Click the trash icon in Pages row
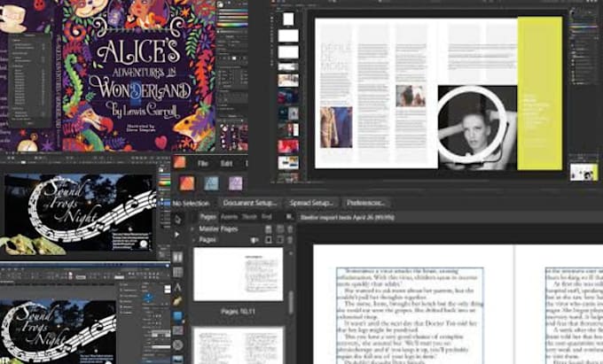603x364 pixels. (x=290, y=240)
